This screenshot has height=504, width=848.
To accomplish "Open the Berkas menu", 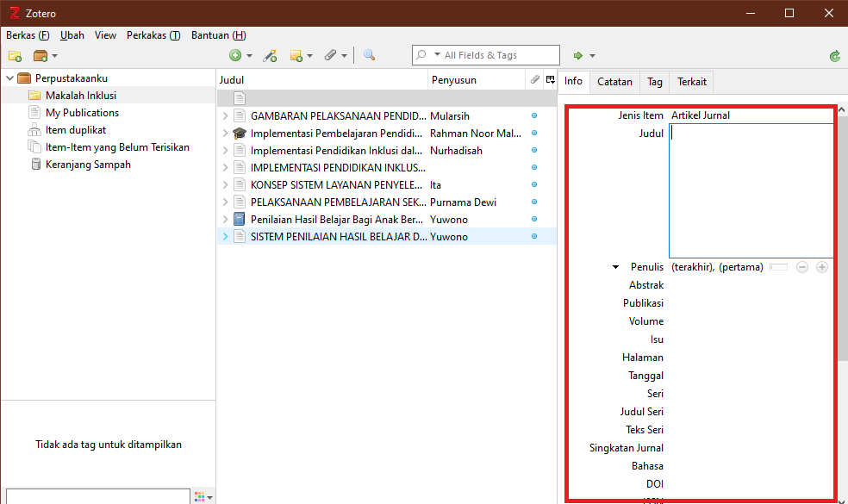I will point(28,35).
